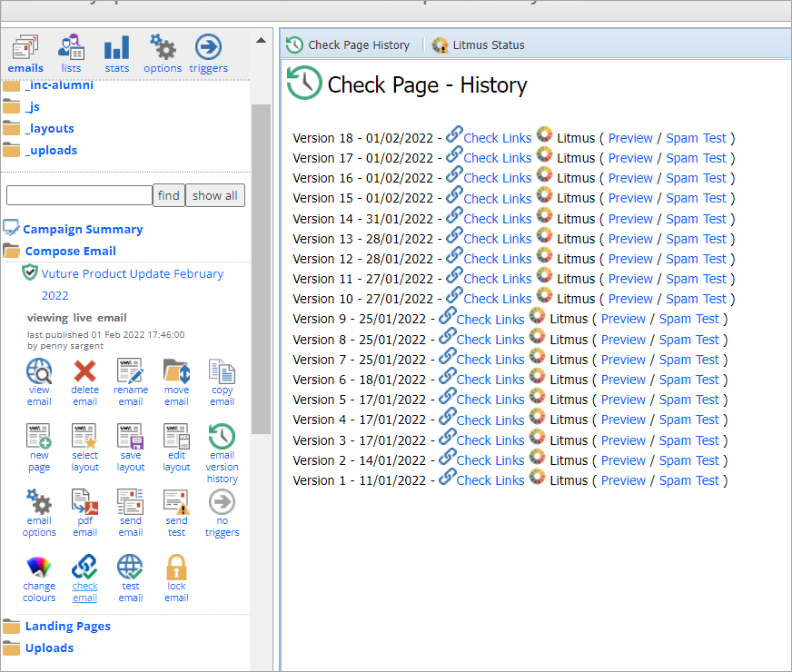
Task: Open email version history icon
Action: pos(222,436)
